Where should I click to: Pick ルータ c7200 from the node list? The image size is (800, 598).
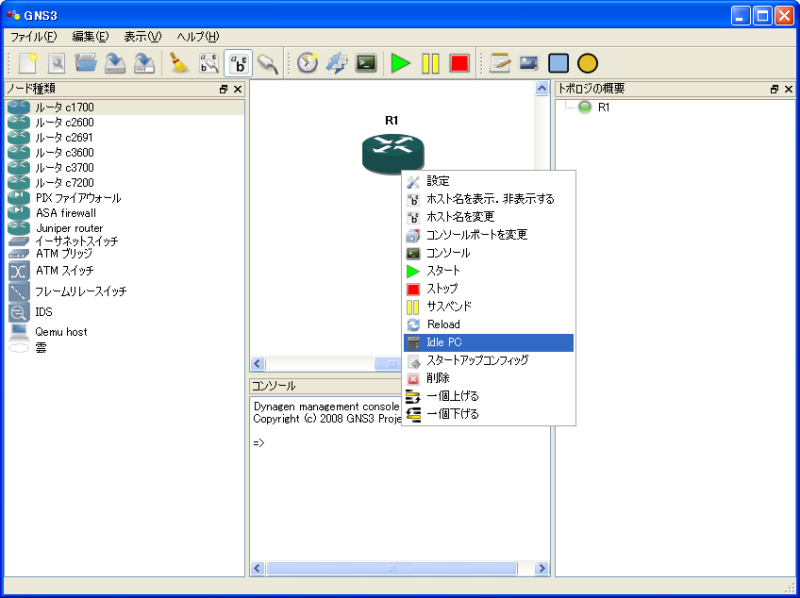(x=64, y=183)
